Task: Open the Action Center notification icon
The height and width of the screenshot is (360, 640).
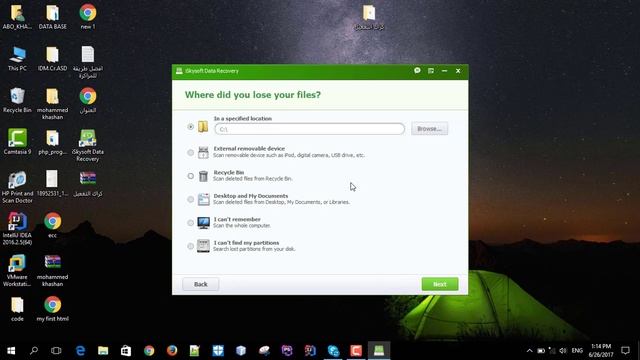Action: 625,351
